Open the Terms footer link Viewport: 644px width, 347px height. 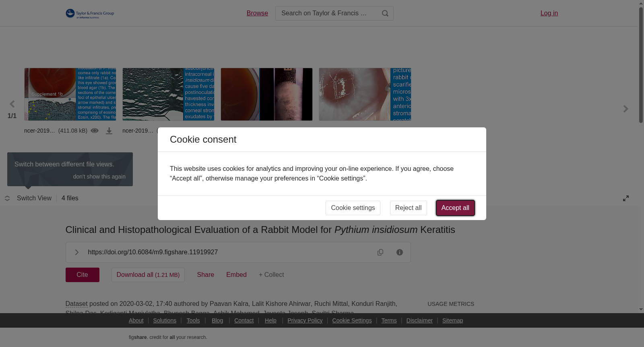pyautogui.click(x=389, y=320)
